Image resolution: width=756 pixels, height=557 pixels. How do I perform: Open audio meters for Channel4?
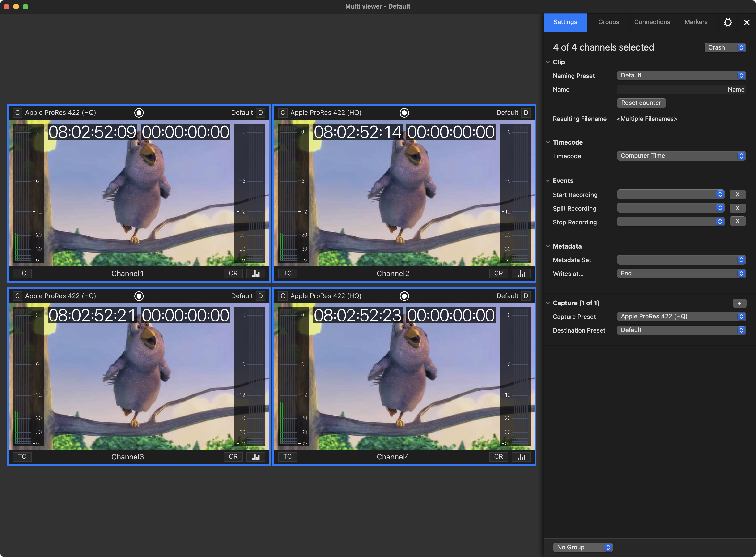pyautogui.click(x=521, y=457)
